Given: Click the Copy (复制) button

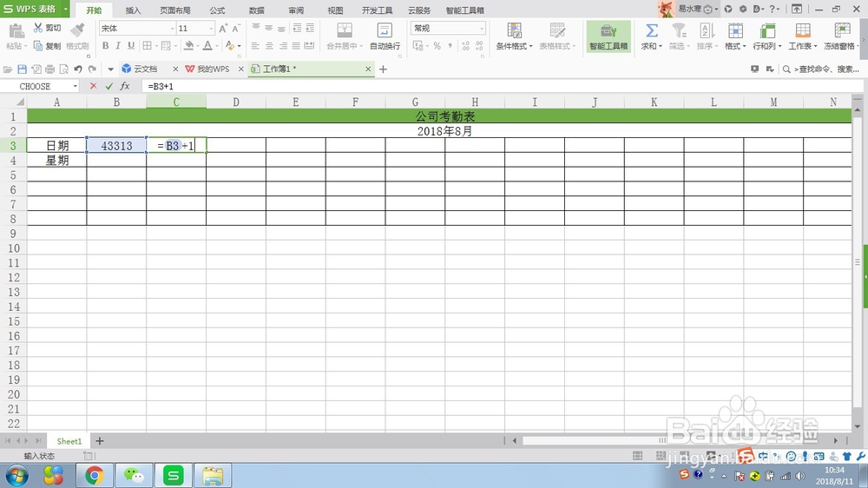Looking at the screenshot, I should pos(47,46).
